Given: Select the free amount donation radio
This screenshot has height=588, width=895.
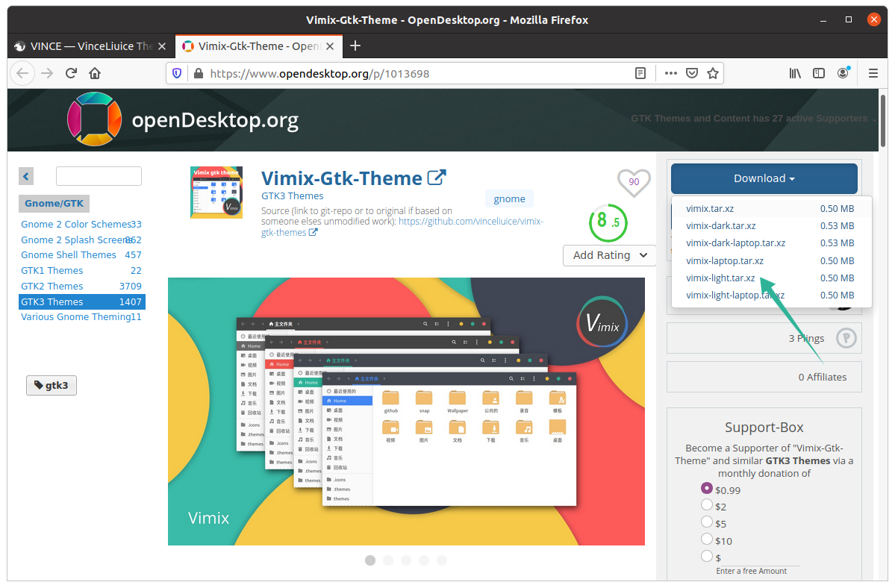Looking at the screenshot, I should coord(707,556).
